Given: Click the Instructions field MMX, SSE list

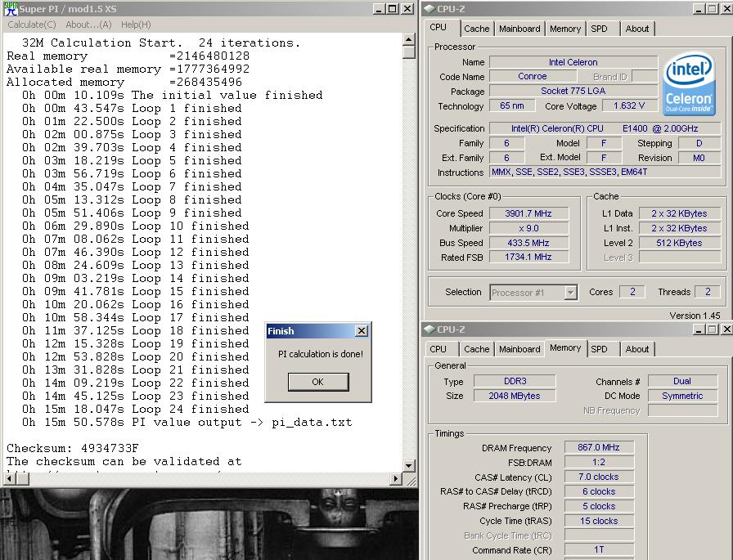Looking at the screenshot, I should (605, 172).
